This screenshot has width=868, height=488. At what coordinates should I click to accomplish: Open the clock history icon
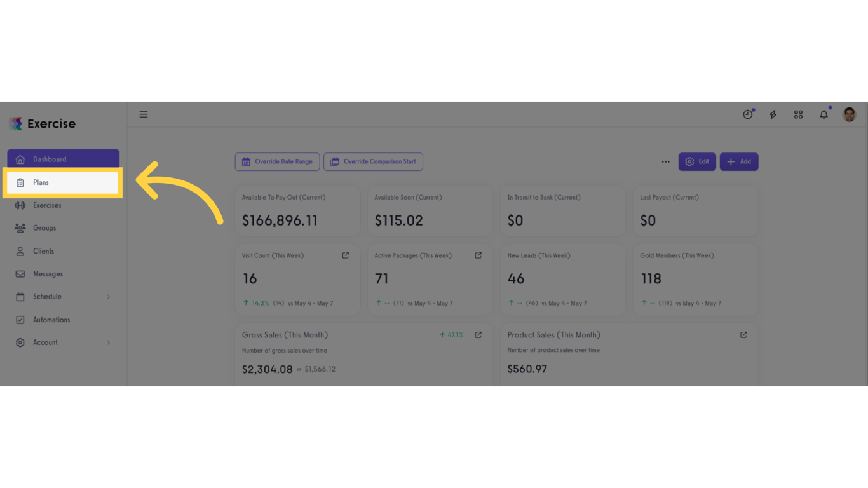point(748,114)
